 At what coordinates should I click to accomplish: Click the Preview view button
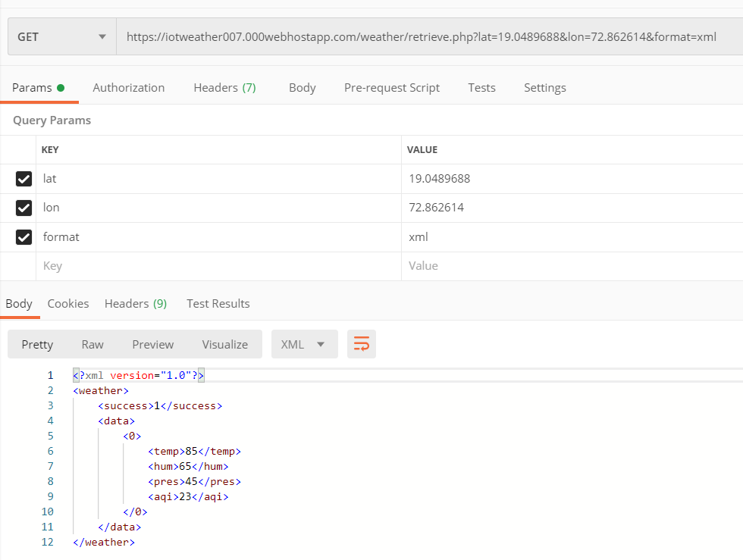152,344
